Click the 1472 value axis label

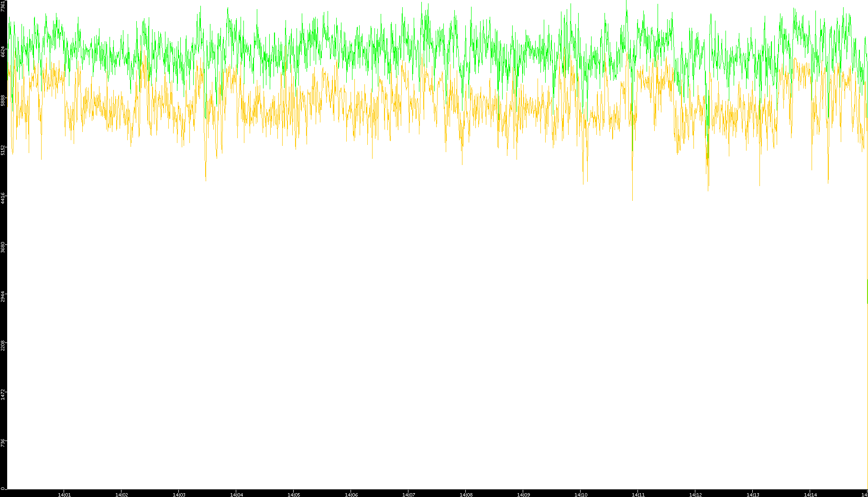(3, 394)
